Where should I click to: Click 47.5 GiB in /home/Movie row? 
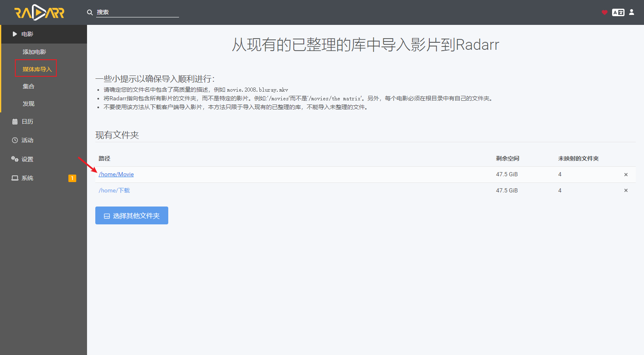pyautogui.click(x=507, y=174)
